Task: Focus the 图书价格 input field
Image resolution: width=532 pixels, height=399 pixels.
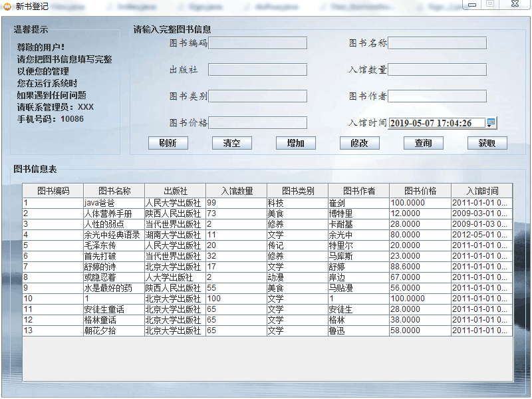Action: (x=258, y=122)
